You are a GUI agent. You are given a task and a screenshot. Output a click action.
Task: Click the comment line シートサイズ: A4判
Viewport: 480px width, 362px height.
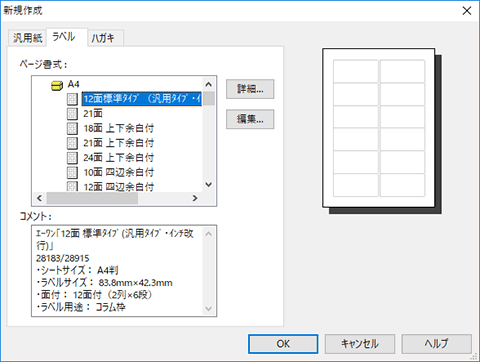tap(77, 270)
